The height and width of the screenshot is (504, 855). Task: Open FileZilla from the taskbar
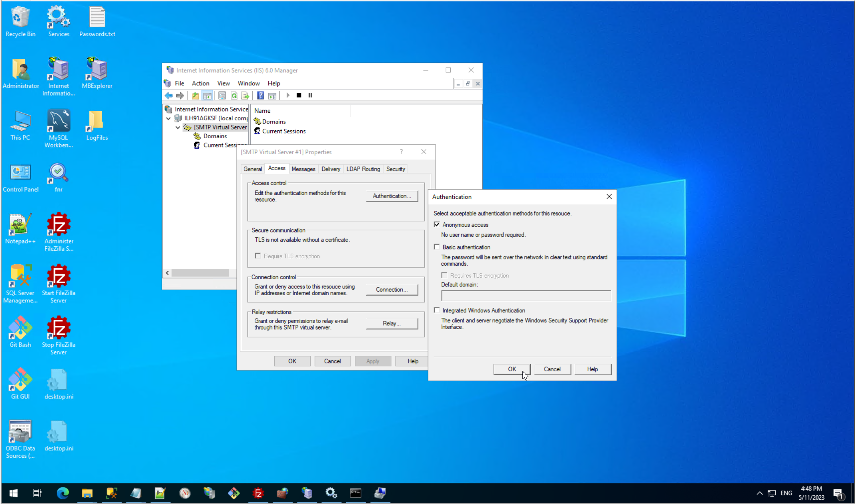(258, 493)
